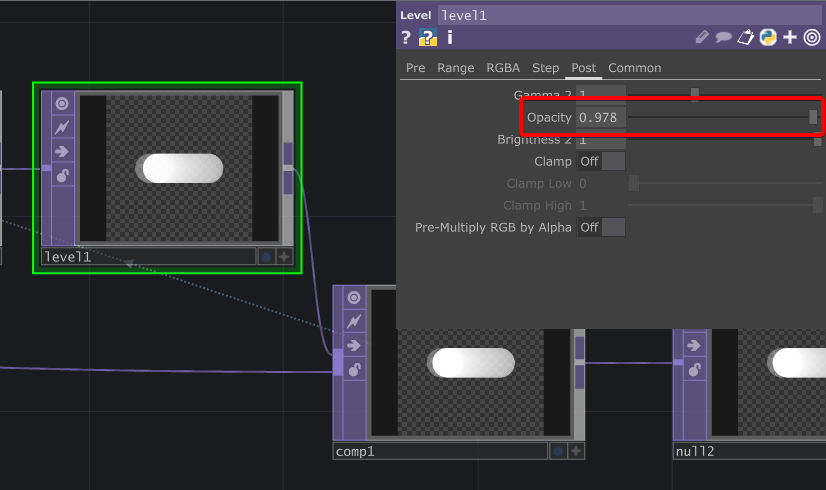Expand the Pre-Multiply RGB by Alpha label
826x490 pixels.
pyautogui.click(x=493, y=228)
